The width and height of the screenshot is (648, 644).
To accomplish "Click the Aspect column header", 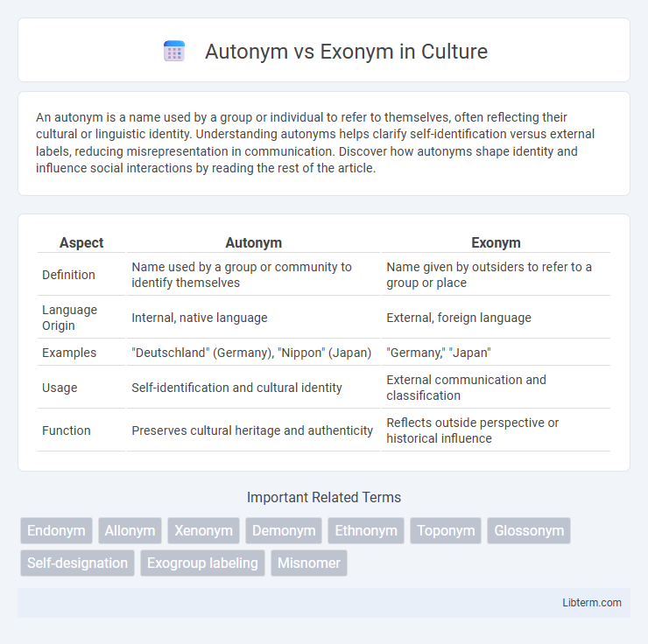I will tap(81, 242).
